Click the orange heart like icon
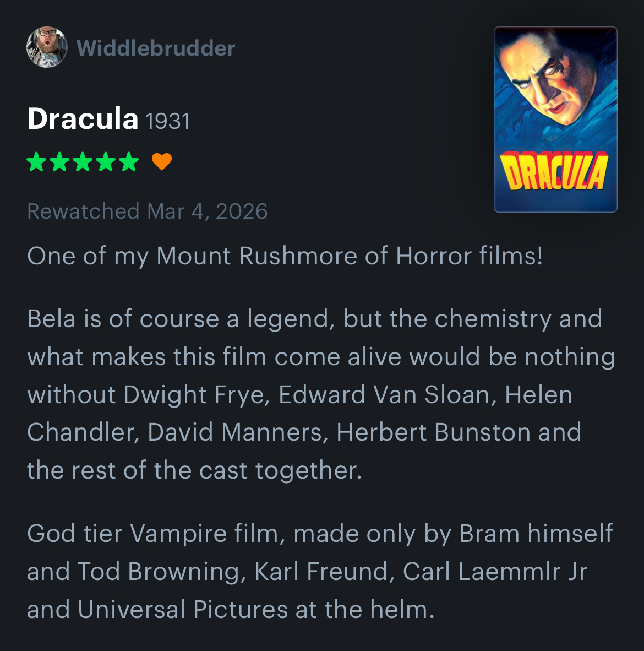Viewport: 644px width, 651px height. pyautogui.click(x=162, y=162)
